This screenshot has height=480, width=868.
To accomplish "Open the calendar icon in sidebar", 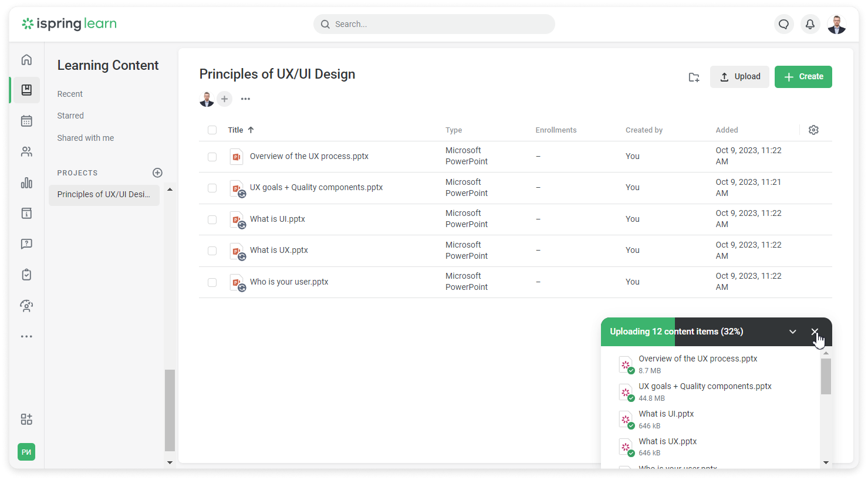I will coord(26,121).
